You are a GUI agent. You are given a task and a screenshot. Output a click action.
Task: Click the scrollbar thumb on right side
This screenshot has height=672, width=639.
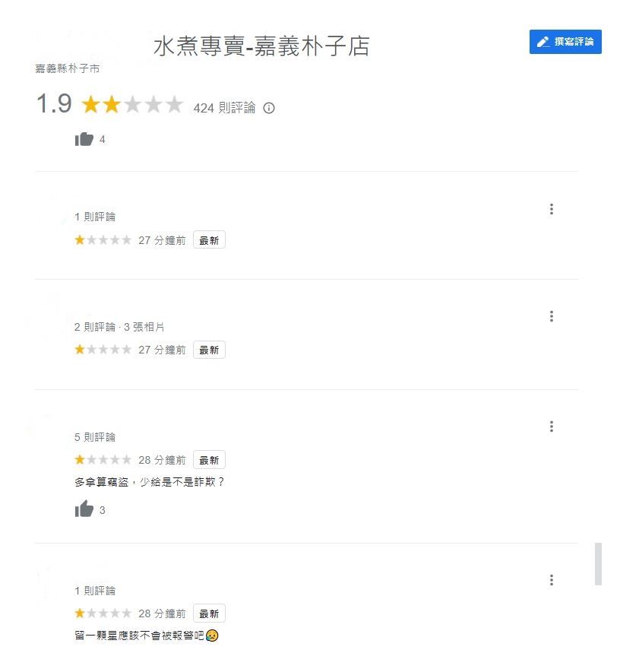coord(598,564)
